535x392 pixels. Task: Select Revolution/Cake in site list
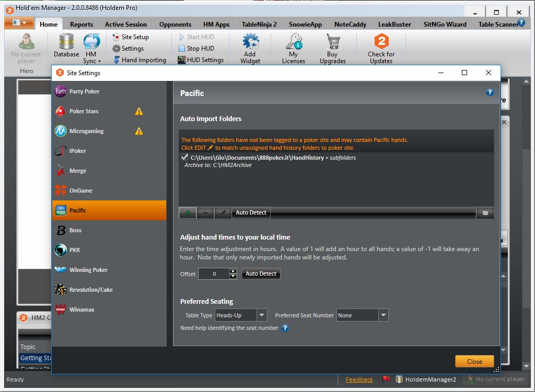[x=109, y=290]
